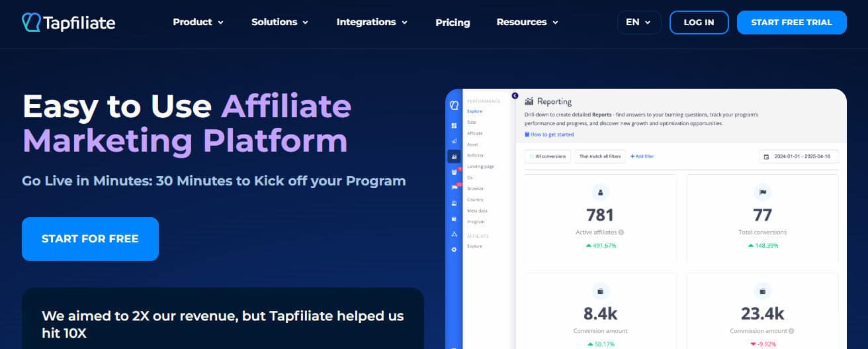868x349 pixels.
Task: Expand the Product menu
Action: click(x=198, y=22)
